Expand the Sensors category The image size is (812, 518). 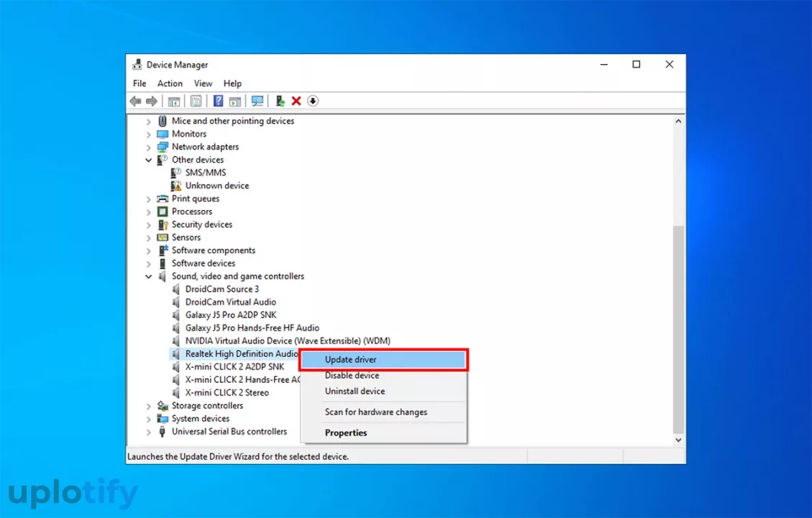pyautogui.click(x=149, y=237)
